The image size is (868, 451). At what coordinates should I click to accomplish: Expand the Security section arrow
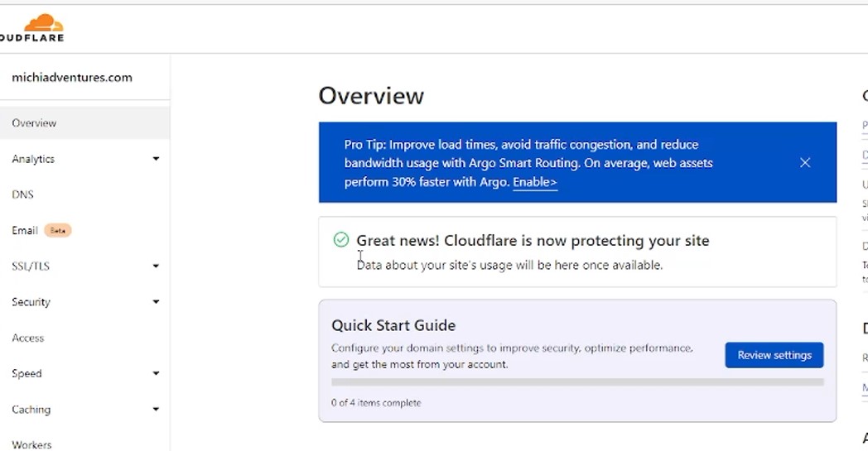[x=156, y=301]
